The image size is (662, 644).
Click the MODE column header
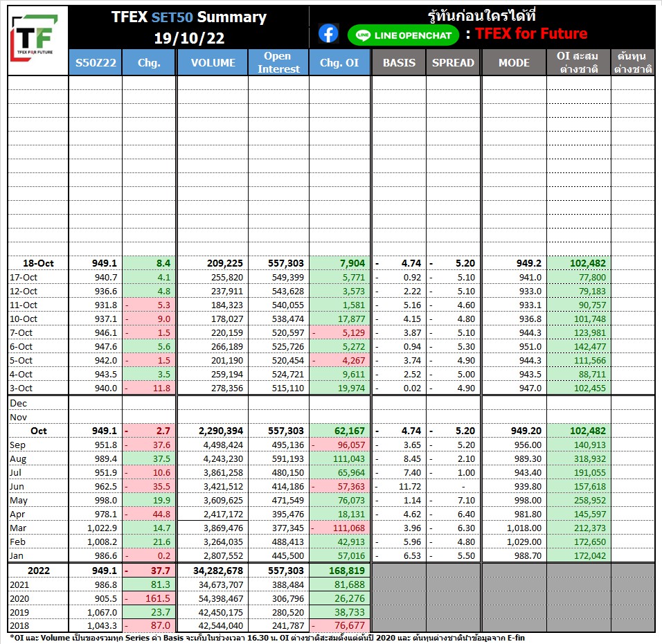tap(514, 62)
